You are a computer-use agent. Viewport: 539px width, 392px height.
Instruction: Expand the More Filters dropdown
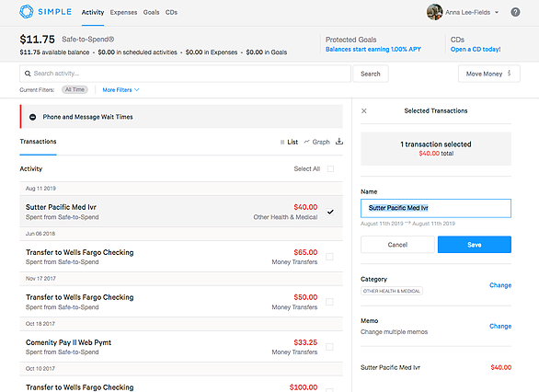point(120,90)
